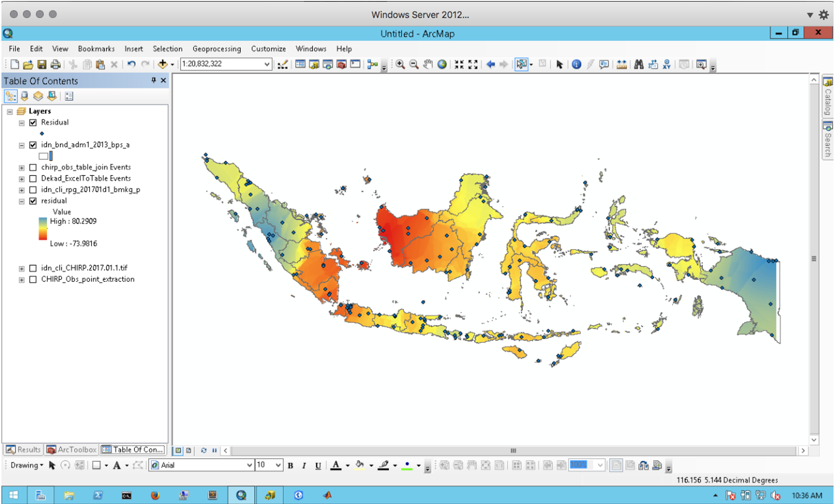Click the Zoom In tool
Viewport: 835px width, 504px height.
400,64
